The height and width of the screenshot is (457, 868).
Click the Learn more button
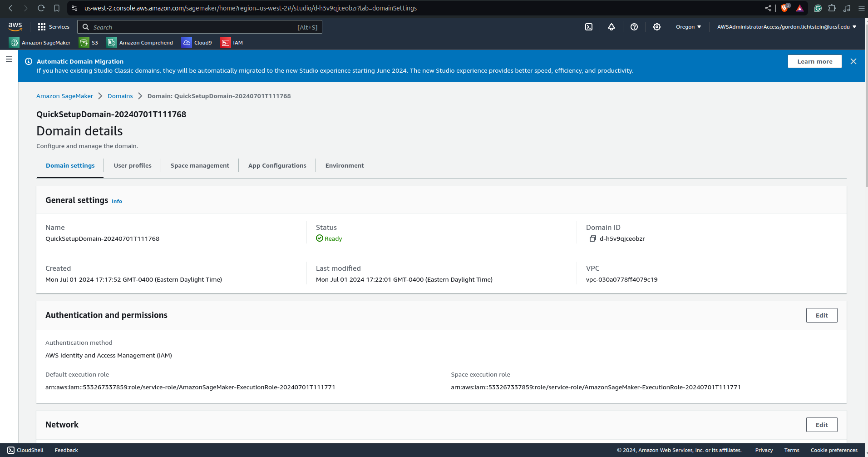815,61
